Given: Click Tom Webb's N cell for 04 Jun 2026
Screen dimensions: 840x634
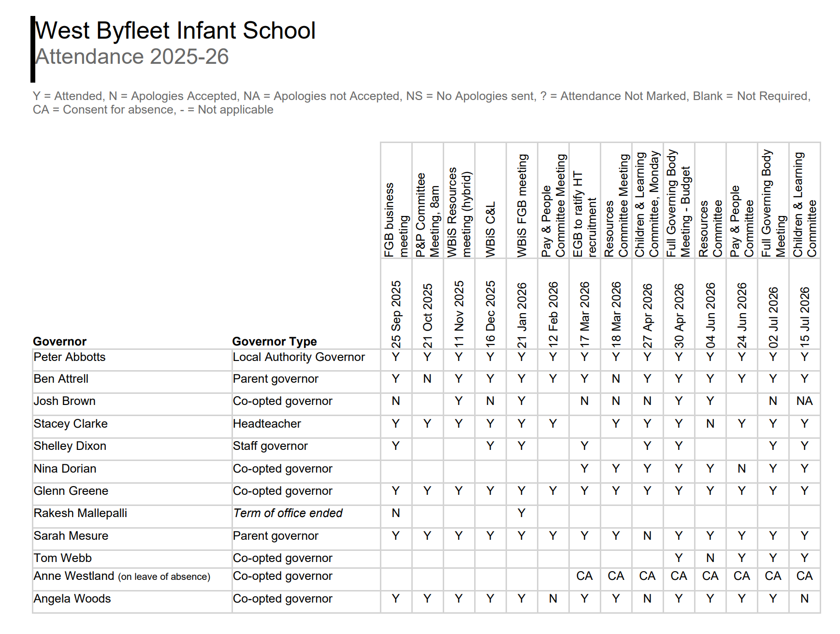Looking at the screenshot, I should 710,558.
